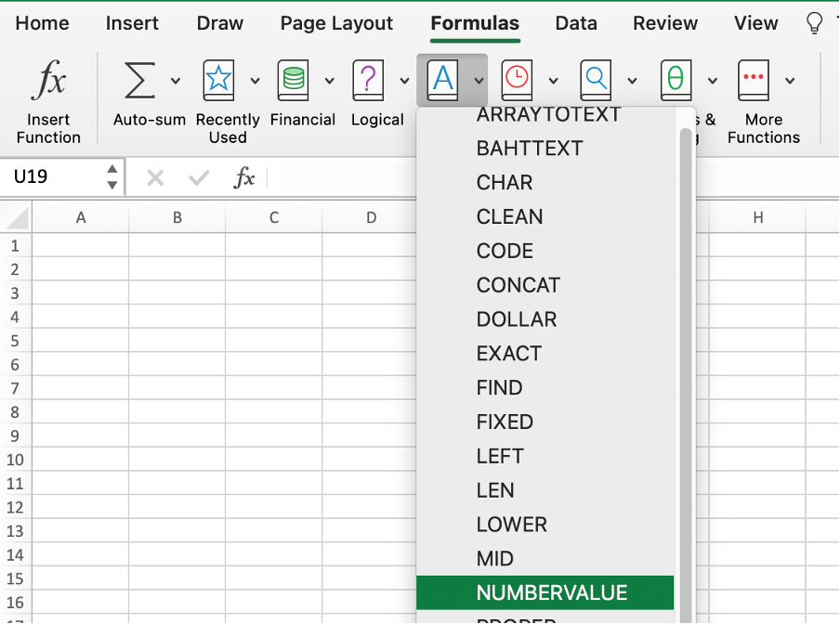Click the lightbulb Tell Me icon
Image resolution: width=840 pixels, height=624 pixels.
coord(814,23)
